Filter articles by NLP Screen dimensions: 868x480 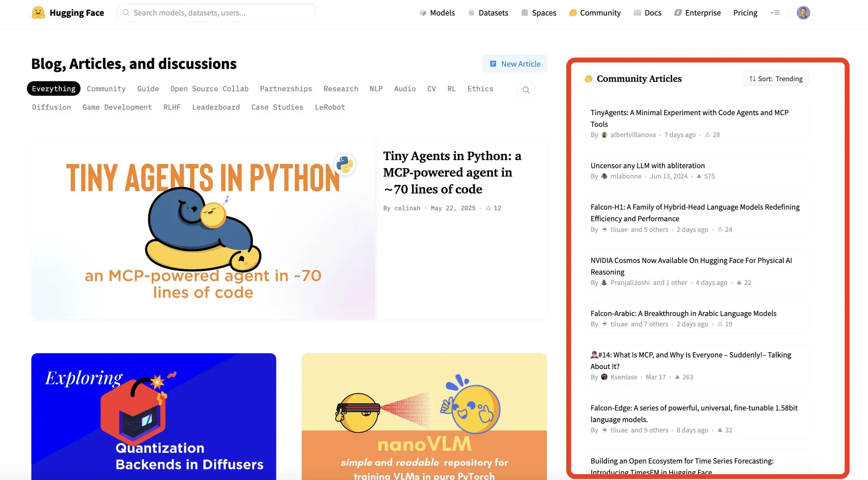pyautogui.click(x=376, y=89)
